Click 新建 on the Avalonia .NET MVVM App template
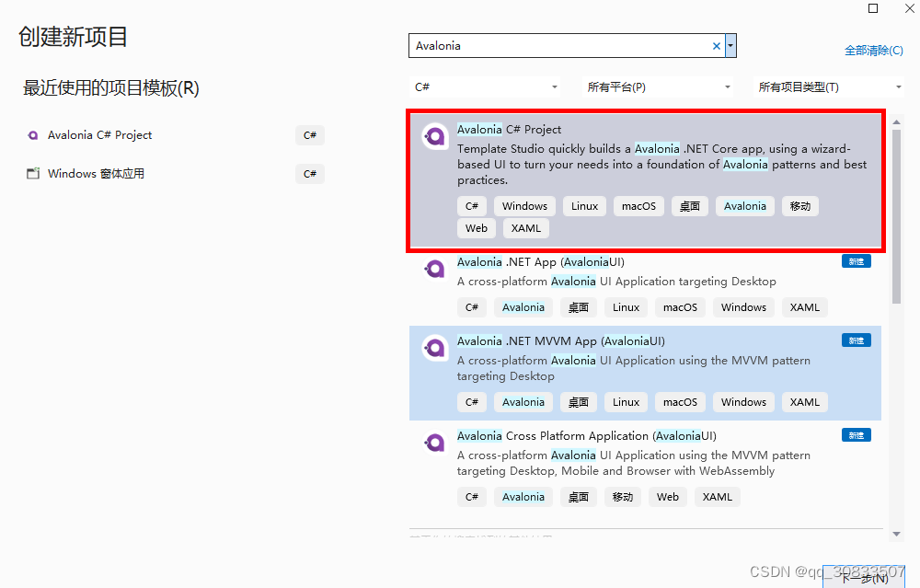The image size is (920, 588). pos(856,340)
